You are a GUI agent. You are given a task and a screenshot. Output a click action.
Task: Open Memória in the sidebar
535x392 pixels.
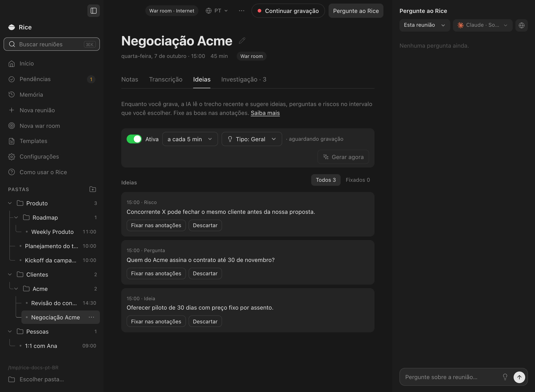pos(51,95)
